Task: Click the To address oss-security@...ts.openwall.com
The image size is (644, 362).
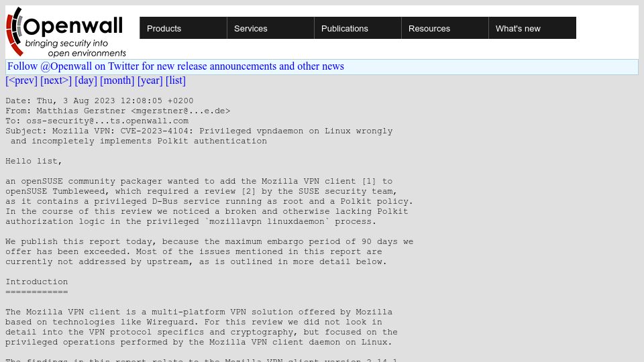Action: click(x=107, y=121)
